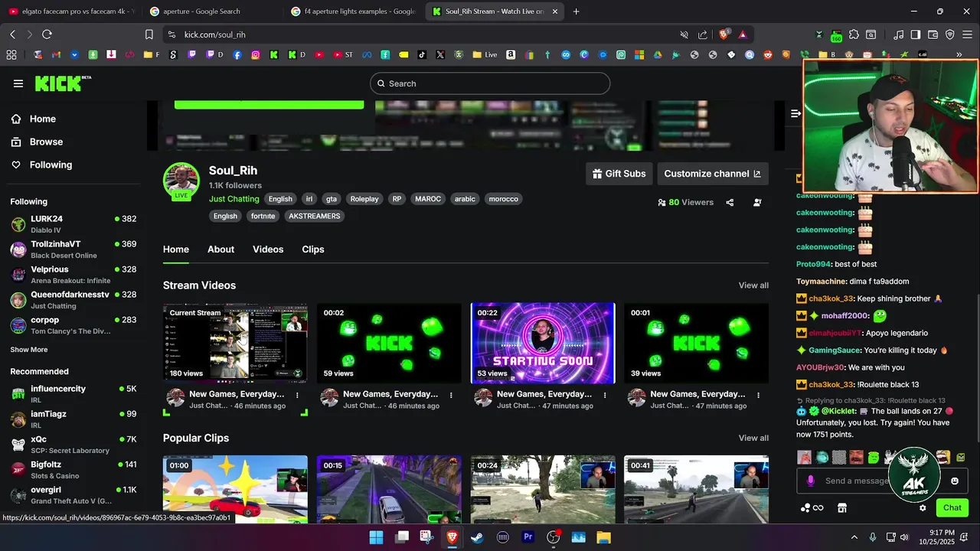980x551 pixels.
Task: Open options menu for the Current Stream video
Action: [x=297, y=395]
